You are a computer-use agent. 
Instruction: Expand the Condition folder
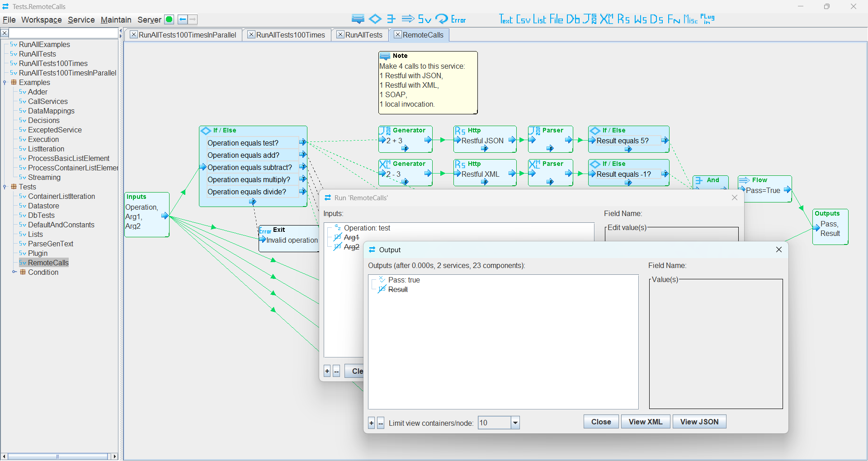click(14, 272)
